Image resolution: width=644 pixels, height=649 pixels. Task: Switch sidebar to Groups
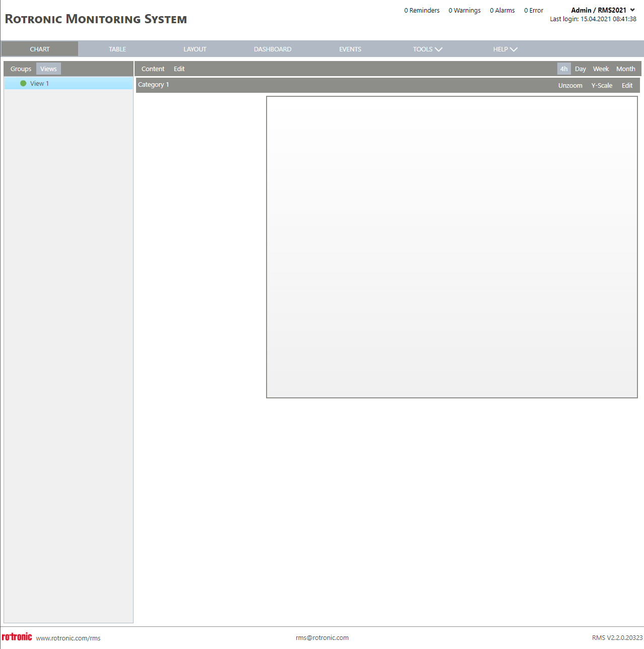pos(21,69)
